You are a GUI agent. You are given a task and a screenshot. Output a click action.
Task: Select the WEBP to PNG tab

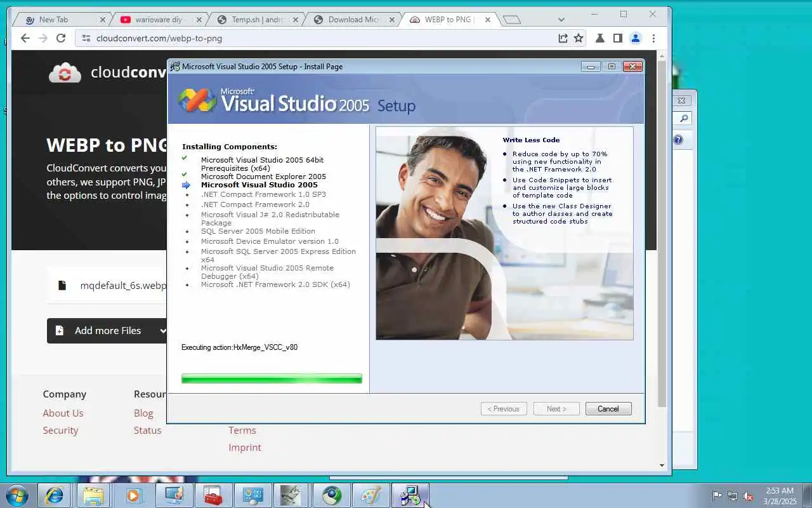450,20
